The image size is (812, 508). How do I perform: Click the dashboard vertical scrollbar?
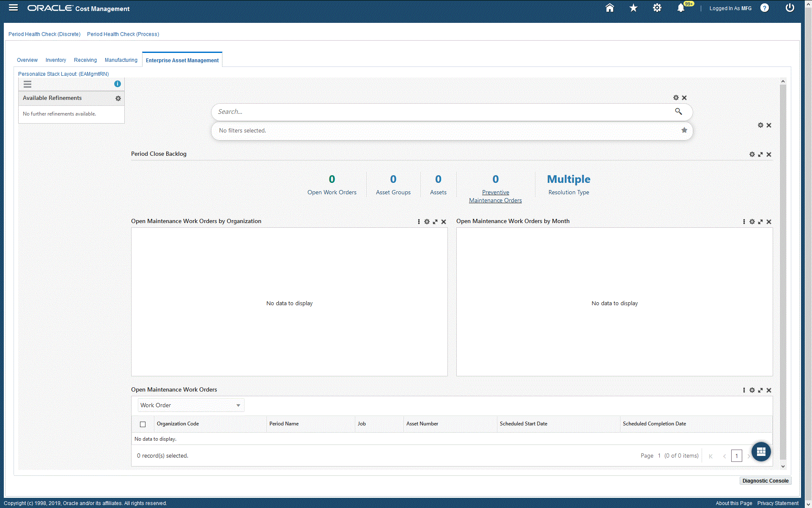pyautogui.click(x=783, y=271)
